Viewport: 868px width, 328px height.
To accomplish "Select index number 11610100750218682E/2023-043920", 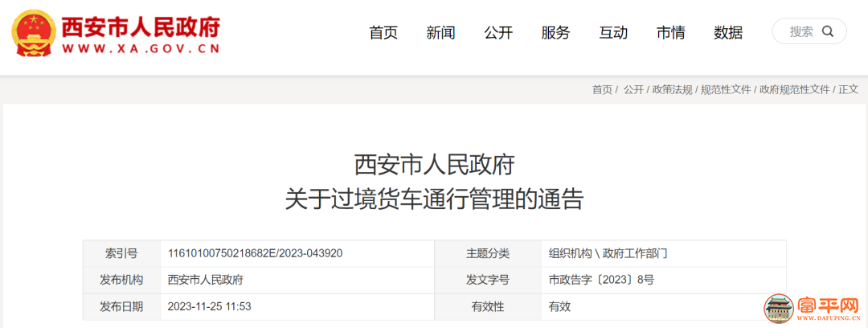I will pyautogui.click(x=256, y=254).
